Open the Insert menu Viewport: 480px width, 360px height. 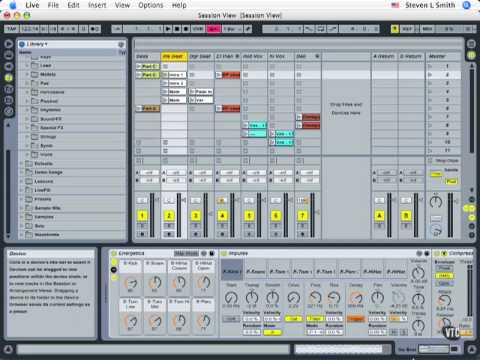(x=97, y=5)
